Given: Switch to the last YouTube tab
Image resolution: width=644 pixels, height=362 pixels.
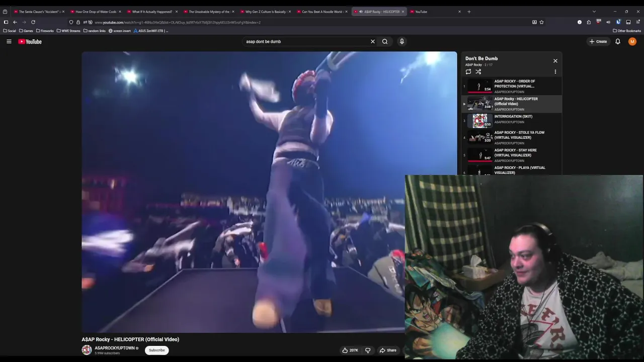Looking at the screenshot, I should point(436,12).
